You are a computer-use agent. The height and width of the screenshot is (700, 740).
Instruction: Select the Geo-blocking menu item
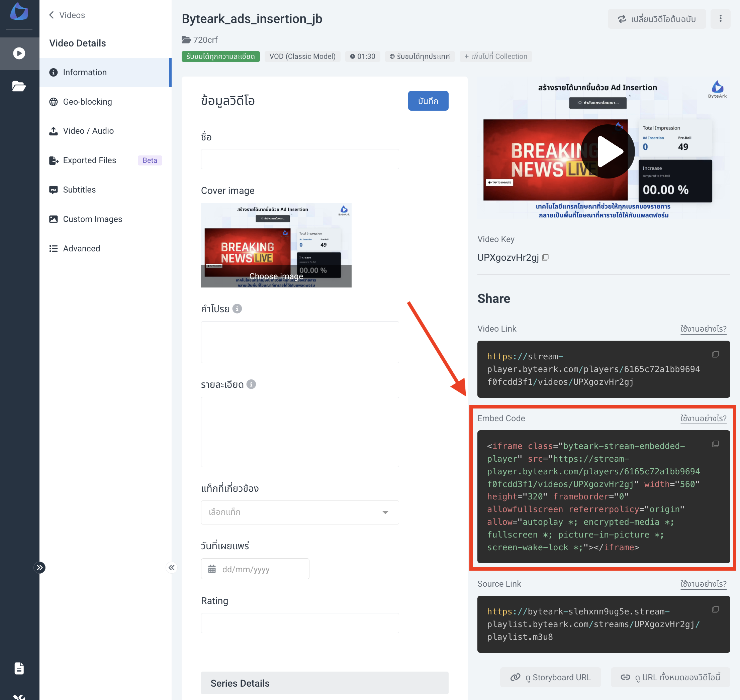tap(87, 102)
